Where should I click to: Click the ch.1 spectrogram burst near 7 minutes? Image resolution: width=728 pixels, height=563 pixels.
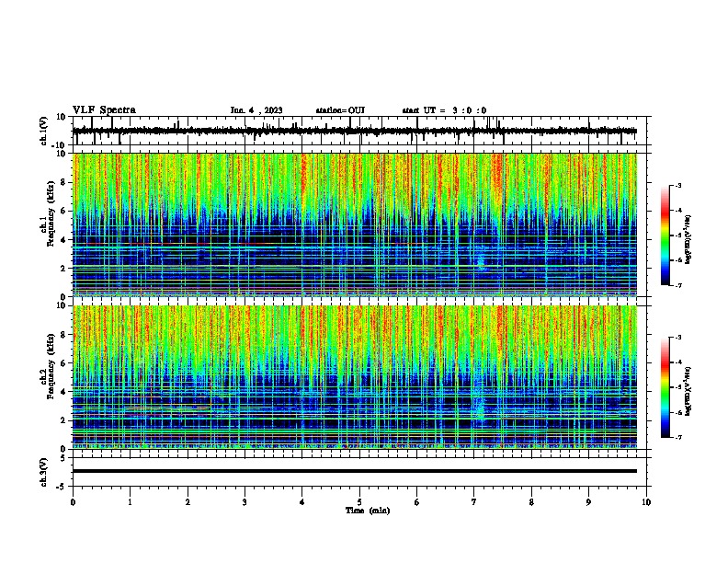pyautogui.click(x=480, y=261)
